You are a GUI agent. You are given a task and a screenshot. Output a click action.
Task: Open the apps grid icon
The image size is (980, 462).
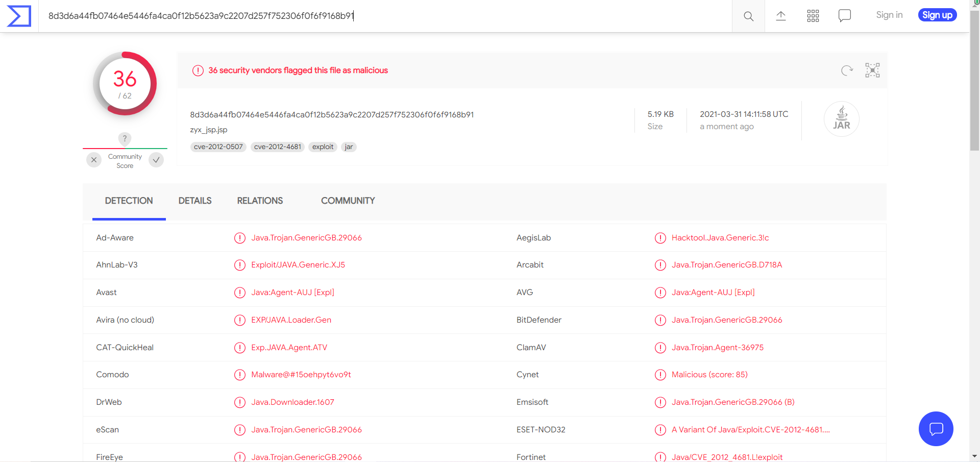813,16
